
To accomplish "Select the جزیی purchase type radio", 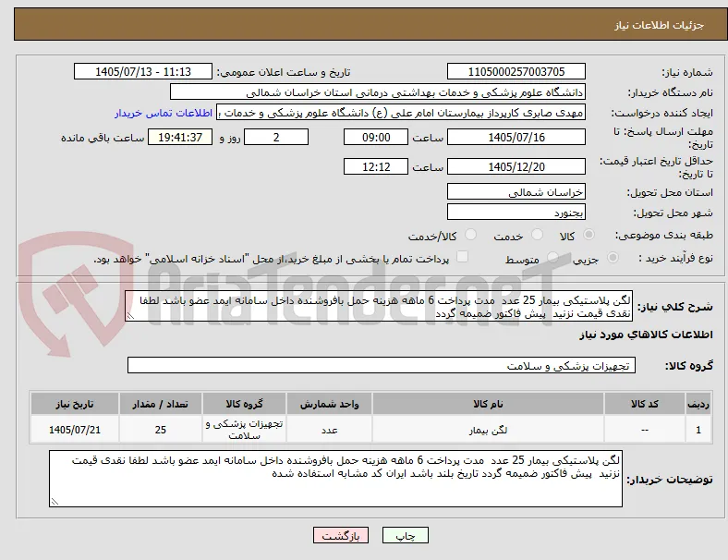I will (x=613, y=257).
